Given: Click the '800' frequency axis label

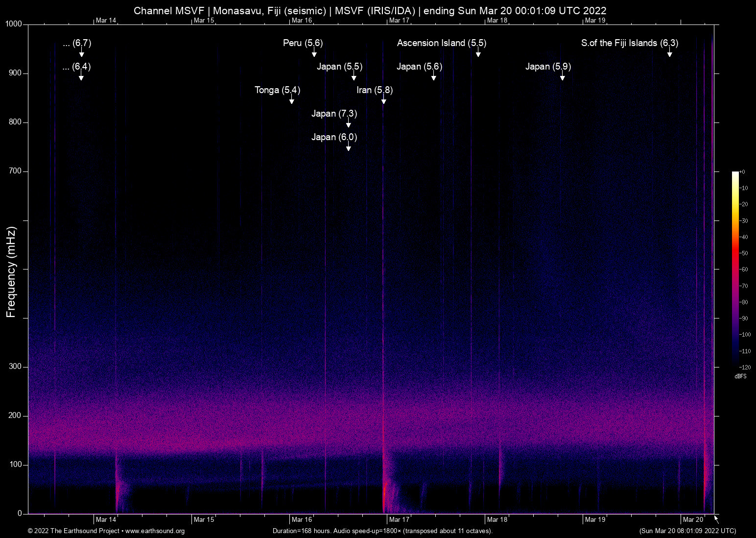Looking at the screenshot, I should coord(16,122).
